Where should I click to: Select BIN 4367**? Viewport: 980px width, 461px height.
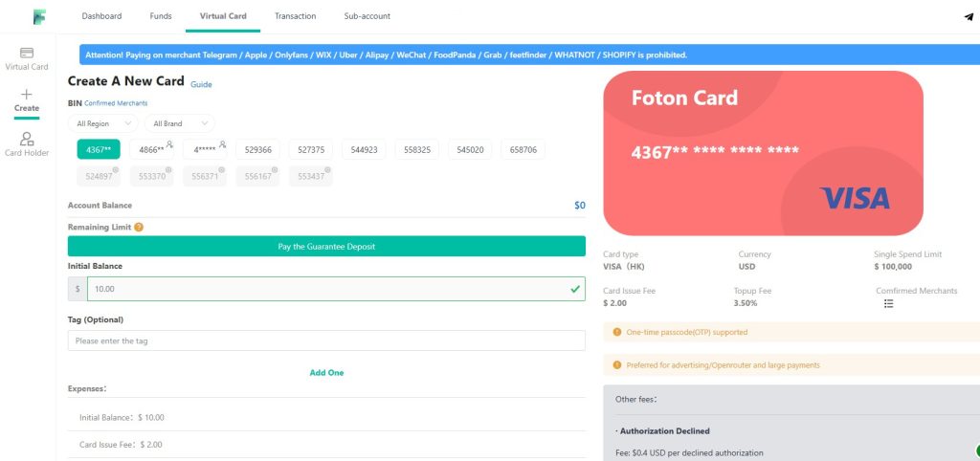(99, 150)
